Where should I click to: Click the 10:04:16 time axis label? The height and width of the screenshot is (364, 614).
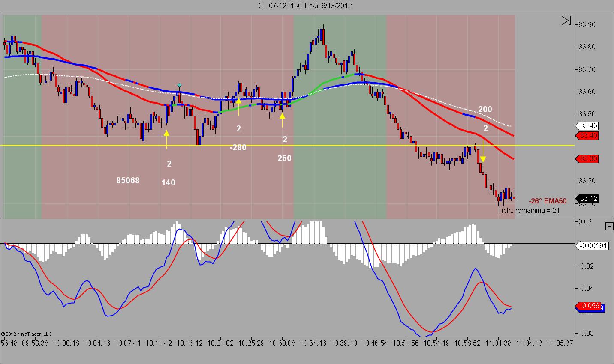point(97,343)
